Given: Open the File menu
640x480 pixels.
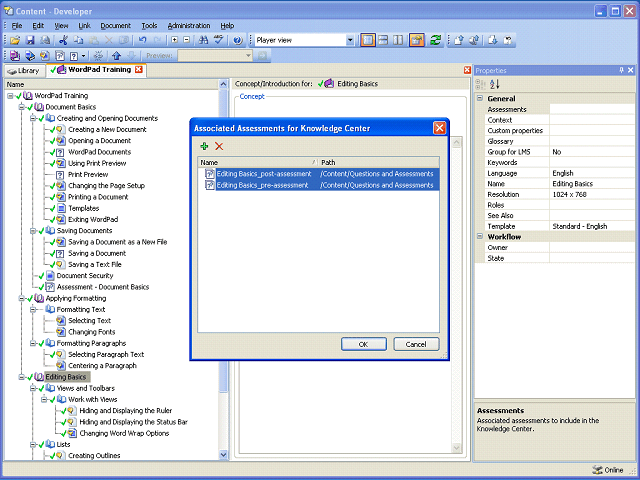Looking at the screenshot, I should (17, 26).
